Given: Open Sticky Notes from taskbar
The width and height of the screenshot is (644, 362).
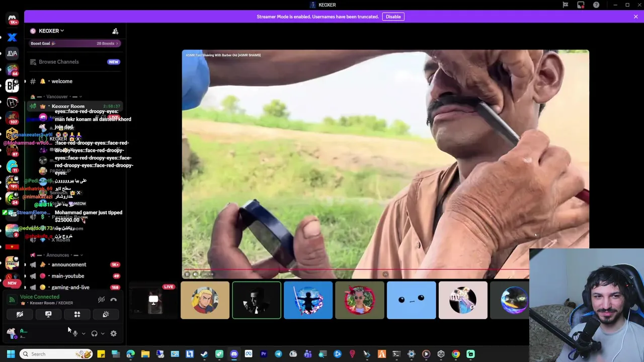Looking at the screenshot, I should (101, 354).
